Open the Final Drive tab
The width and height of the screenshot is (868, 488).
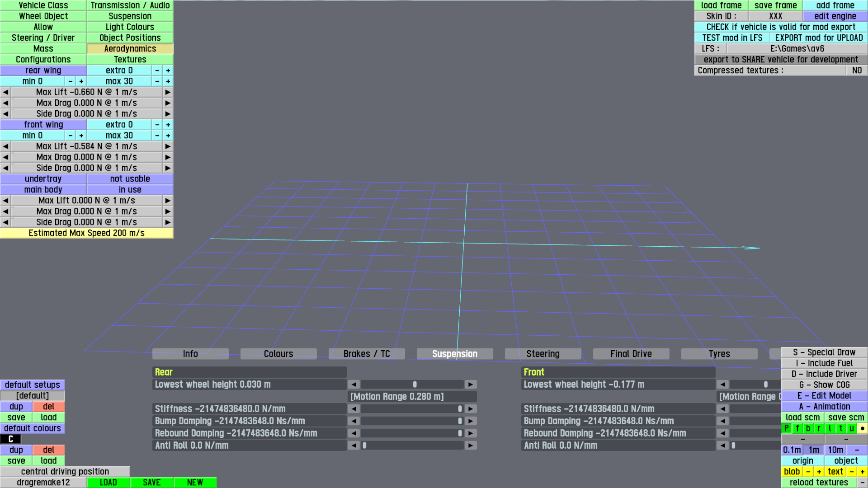click(631, 354)
